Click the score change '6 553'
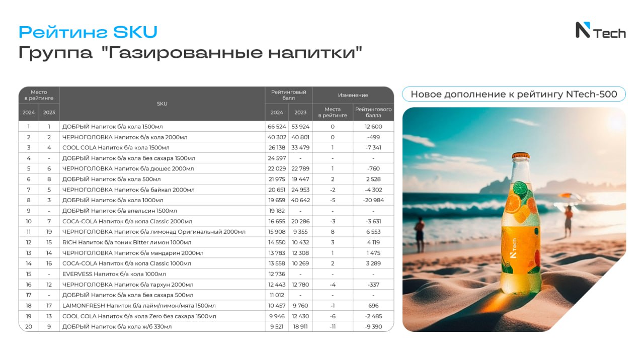 [373, 232]
